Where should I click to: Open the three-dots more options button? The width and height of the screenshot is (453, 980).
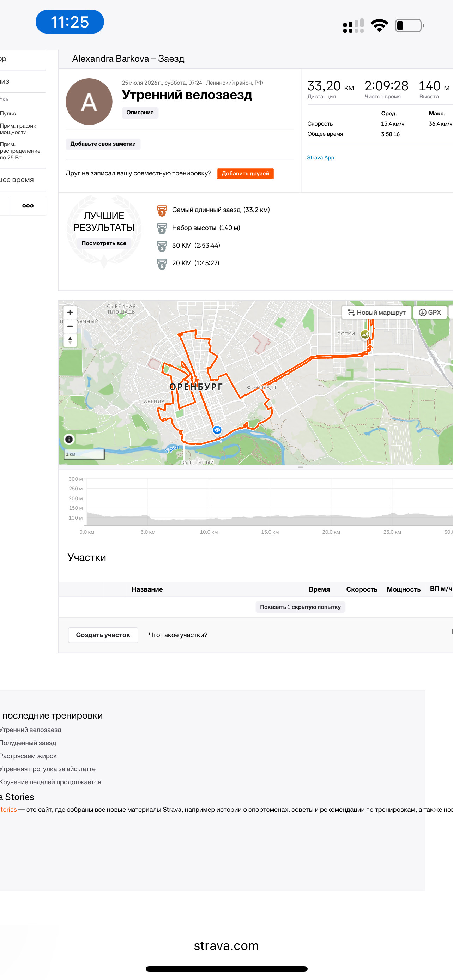coord(28,206)
